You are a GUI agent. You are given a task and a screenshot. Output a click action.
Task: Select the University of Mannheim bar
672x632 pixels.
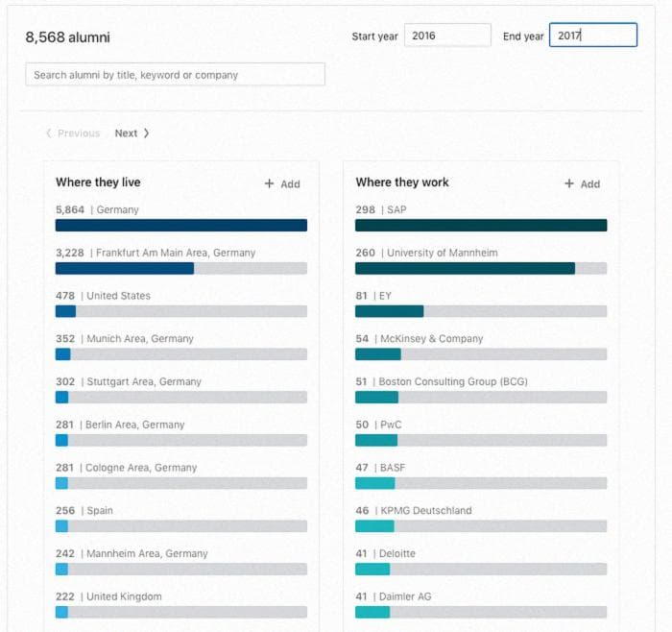[481, 268]
